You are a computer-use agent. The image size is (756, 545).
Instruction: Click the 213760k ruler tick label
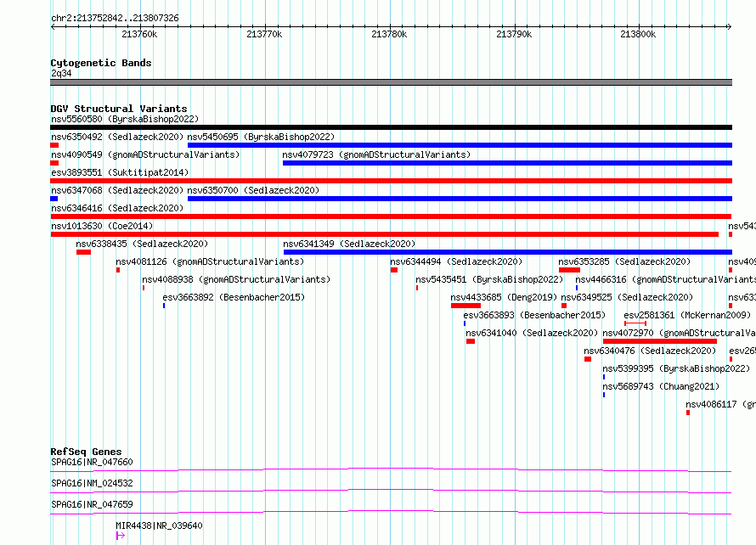[x=139, y=34]
